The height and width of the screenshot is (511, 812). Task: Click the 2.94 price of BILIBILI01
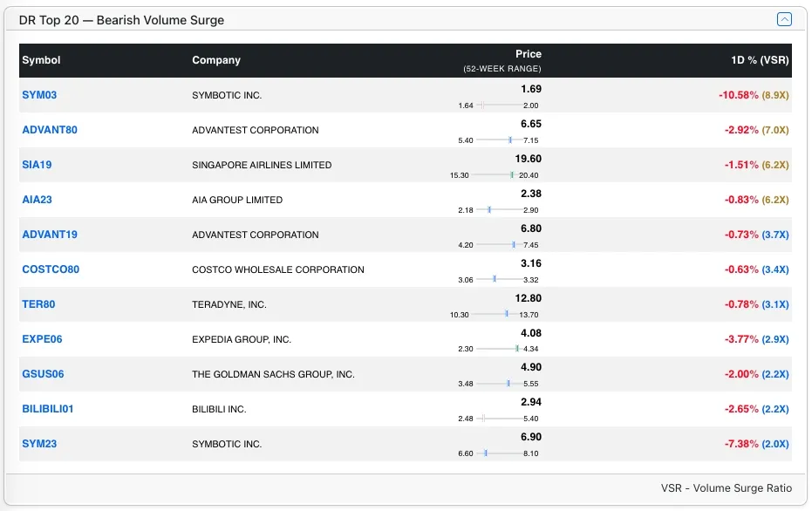tap(531, 402)
